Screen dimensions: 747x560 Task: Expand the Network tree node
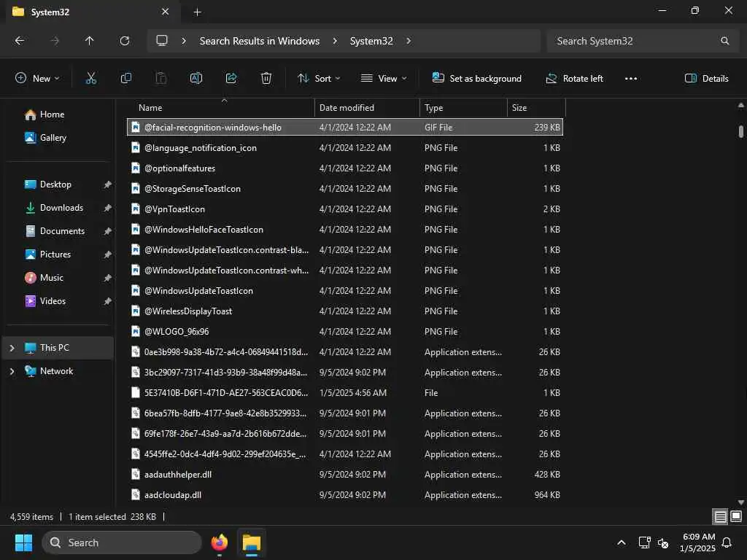tap(12, 371)
